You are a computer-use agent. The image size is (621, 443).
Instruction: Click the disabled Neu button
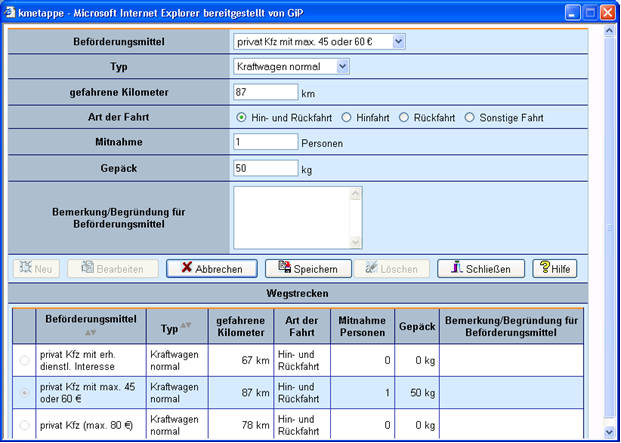[x=36, y=269]
